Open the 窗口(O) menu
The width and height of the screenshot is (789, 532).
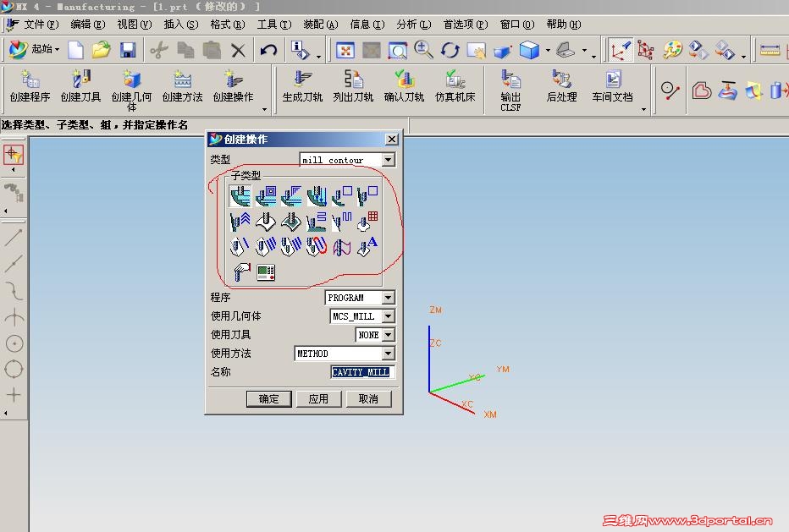tap(516, 25)
